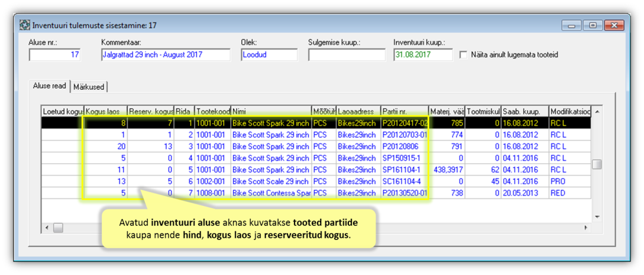644x275 pixels.
Task: Click the horizontal scrollbar thumb
Action: (x=58, y=227)
